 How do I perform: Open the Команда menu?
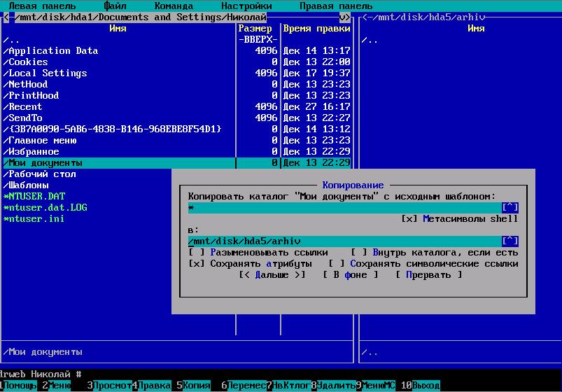point(174,6)
